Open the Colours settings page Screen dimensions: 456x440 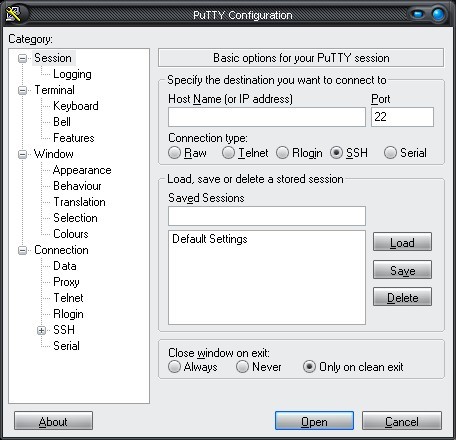pos(71,234)
